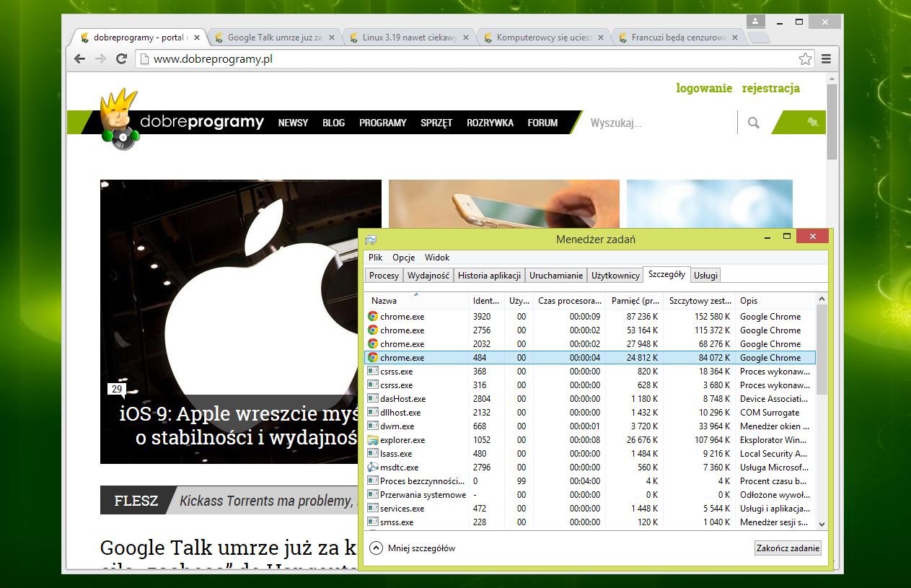Click the 29 comments badge on iOS article
Image resolution: width=911 pixels, height=588 pixels.
[116, 389]
